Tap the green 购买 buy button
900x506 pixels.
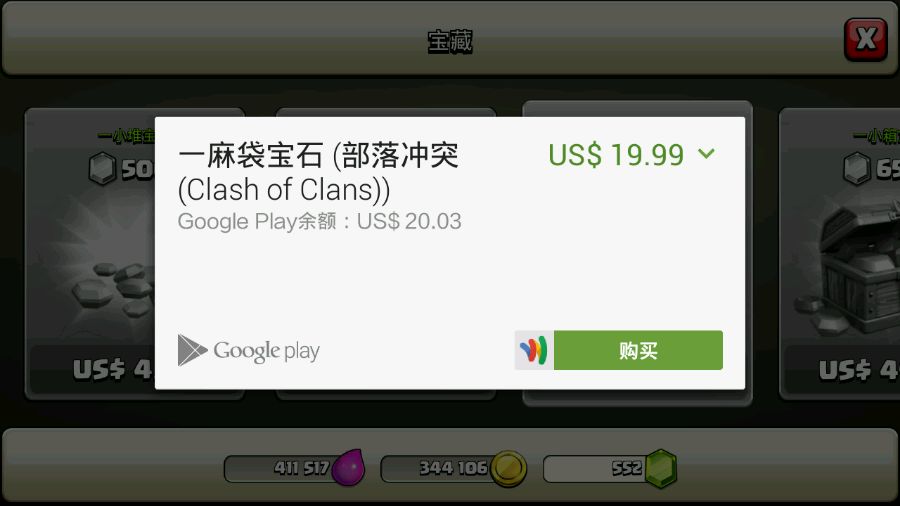tap(638, 350)
